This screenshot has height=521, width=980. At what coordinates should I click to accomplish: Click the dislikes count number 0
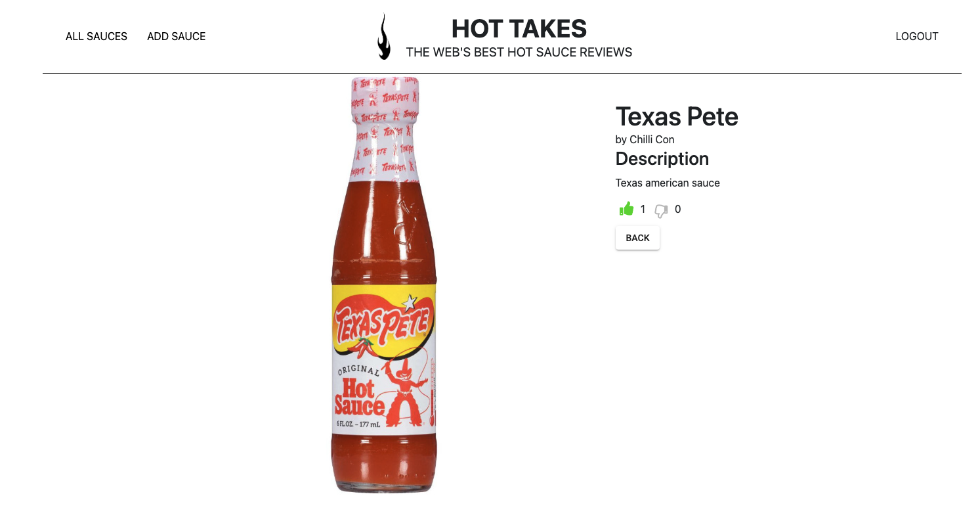point(678,209)
